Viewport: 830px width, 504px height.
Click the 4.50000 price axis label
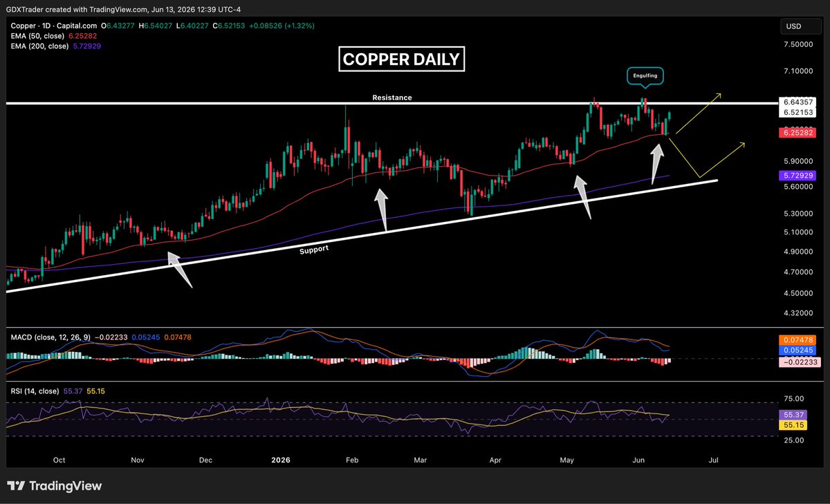pos(798,293)
